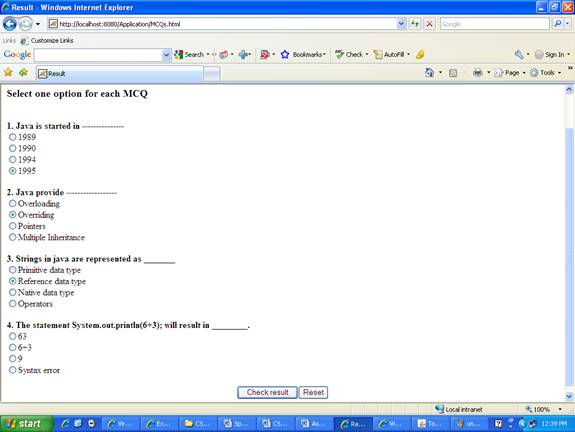Choose Overriding for question 2
The width and height of the screenshot is (575, 432).
click(x=12, y=215)
